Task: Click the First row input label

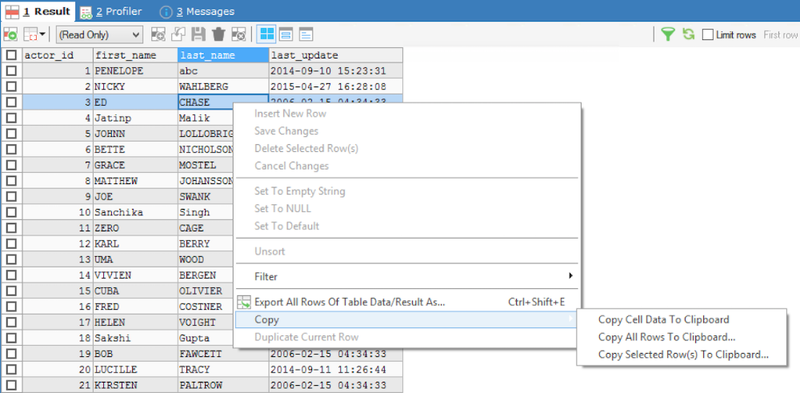Action: [781, 35]
